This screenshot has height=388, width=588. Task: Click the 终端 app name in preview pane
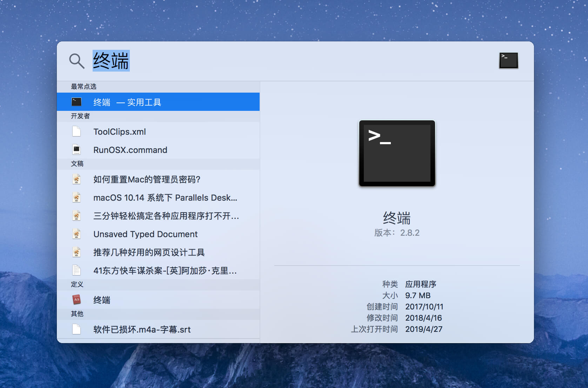[x=397, y=218]
